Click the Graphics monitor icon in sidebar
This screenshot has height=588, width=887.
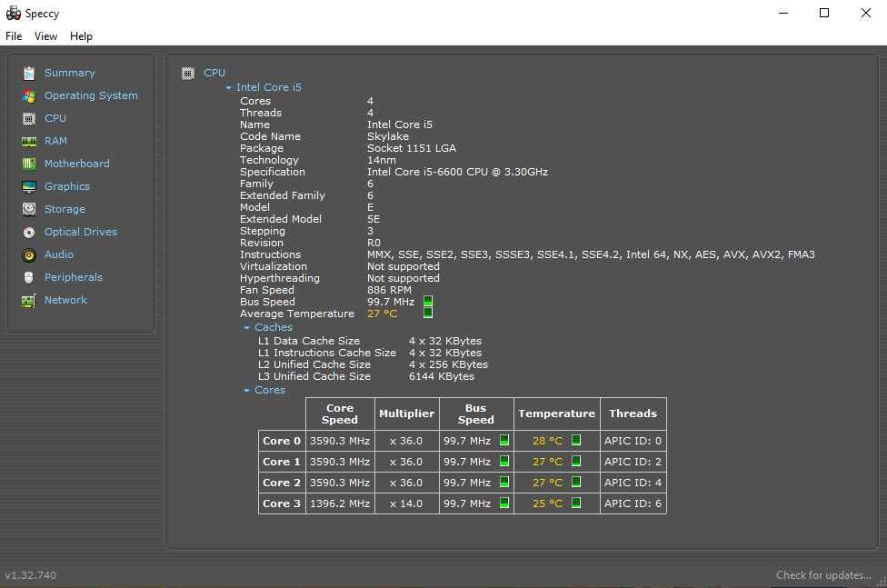(x=29, y=186)
